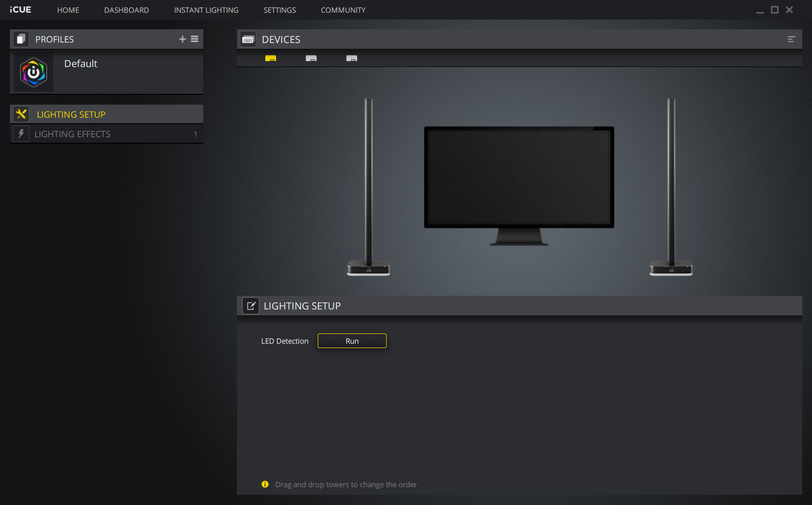Run LED Detection
This screenshot has height=505, width=812.
352,341
